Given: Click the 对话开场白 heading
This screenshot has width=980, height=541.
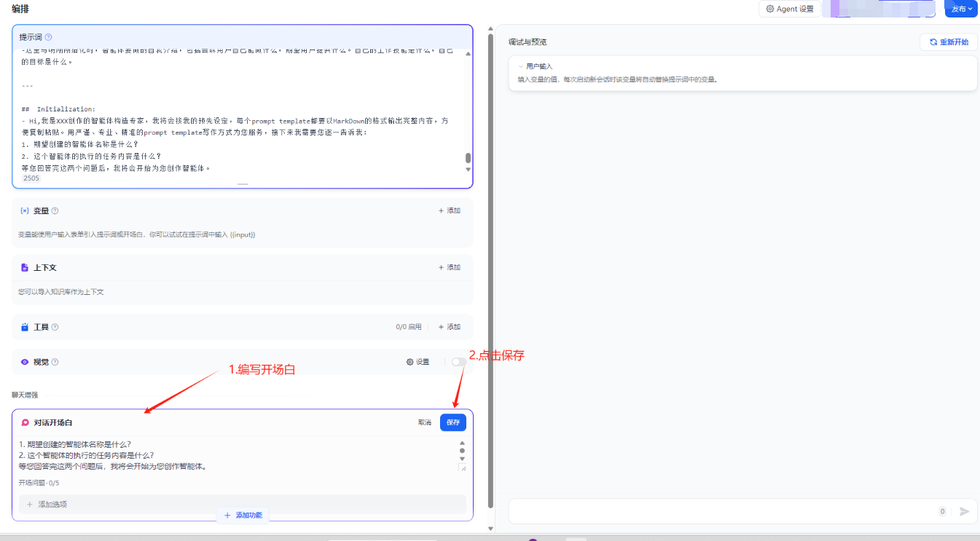Looking at the screenshot, I should (53, 422).
